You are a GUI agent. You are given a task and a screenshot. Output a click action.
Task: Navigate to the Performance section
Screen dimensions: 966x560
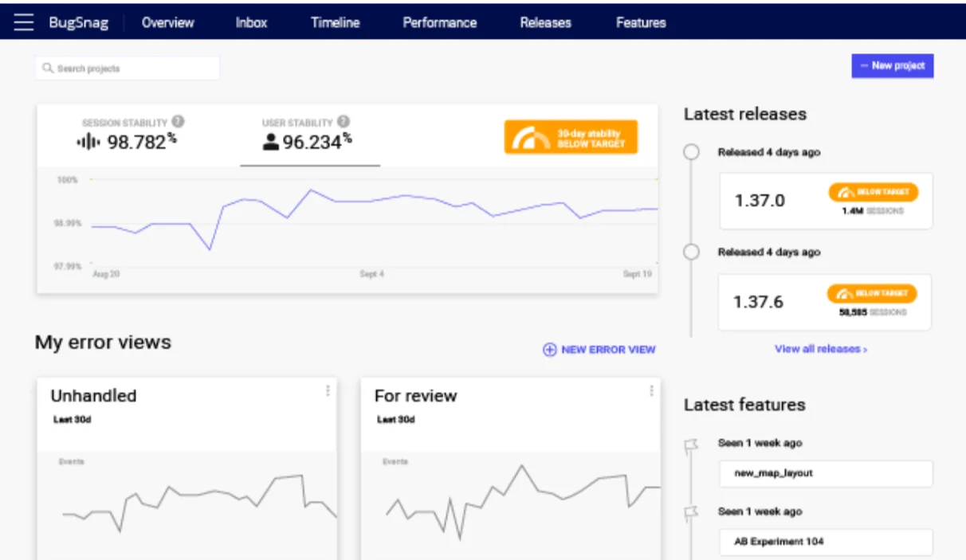pyautogui.click(x=438, y=22)
